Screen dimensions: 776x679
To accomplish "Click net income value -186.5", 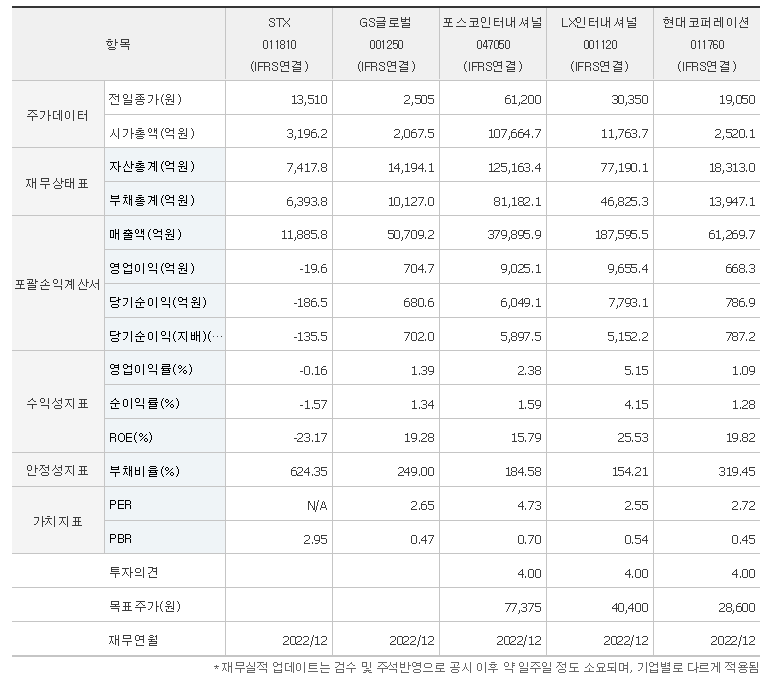I will [310, 302].
